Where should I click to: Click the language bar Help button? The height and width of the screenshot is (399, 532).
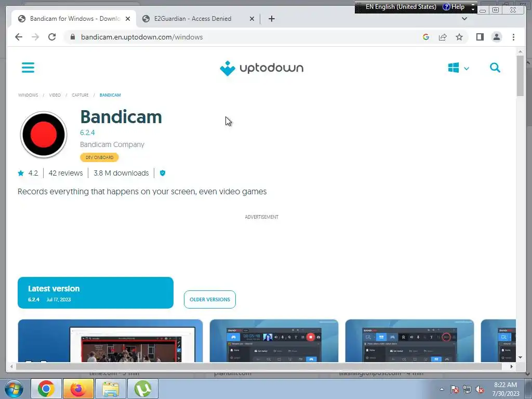pyautogui.click(x=454, y=7)
